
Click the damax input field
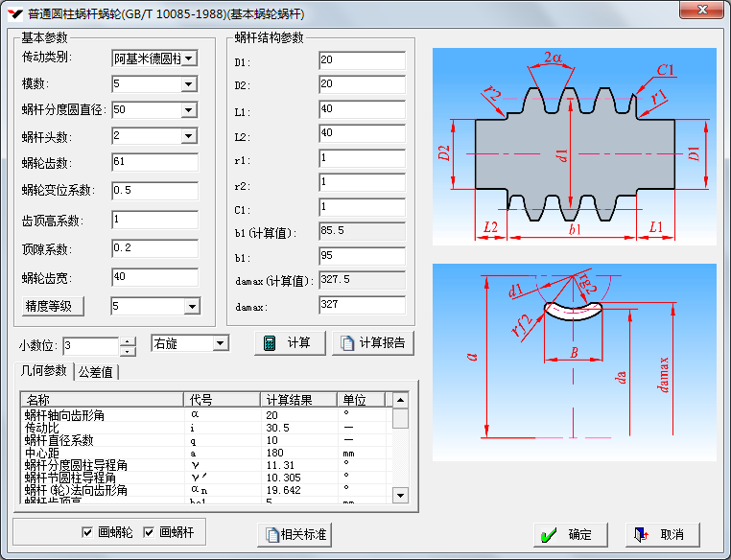tap(362, 306)
